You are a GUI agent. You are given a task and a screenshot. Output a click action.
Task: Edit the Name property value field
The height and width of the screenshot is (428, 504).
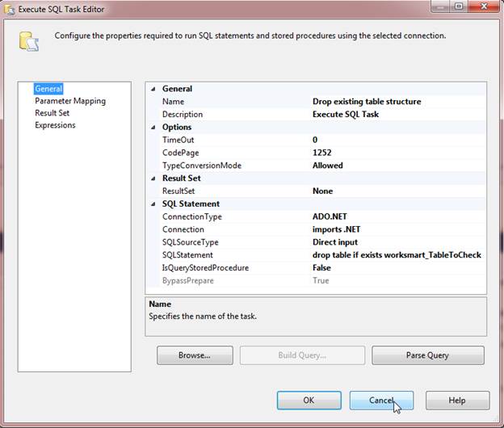pyautogui.click(x=397, y=102)
